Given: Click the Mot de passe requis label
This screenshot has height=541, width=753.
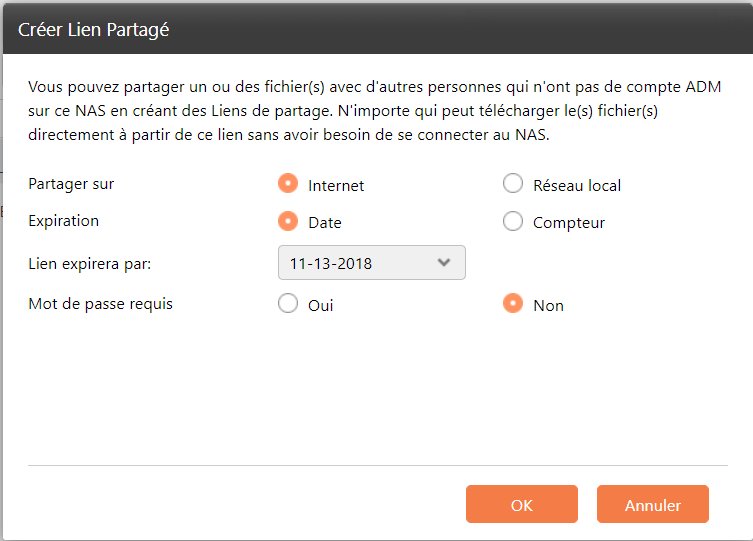Looking at the screenshot, I should [100, 303].
